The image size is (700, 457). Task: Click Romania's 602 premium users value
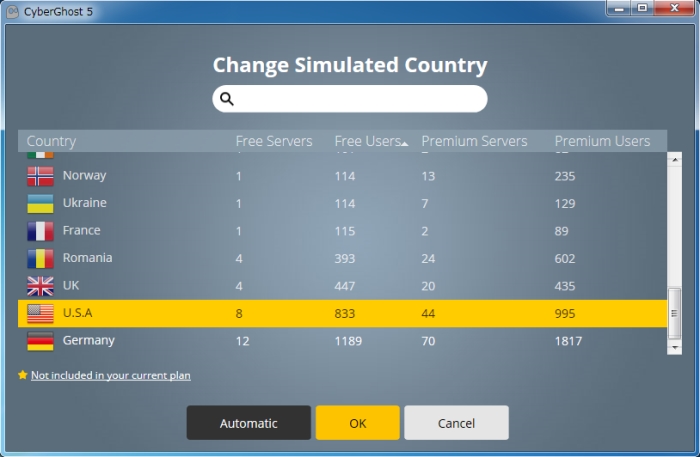pos(565,259)
